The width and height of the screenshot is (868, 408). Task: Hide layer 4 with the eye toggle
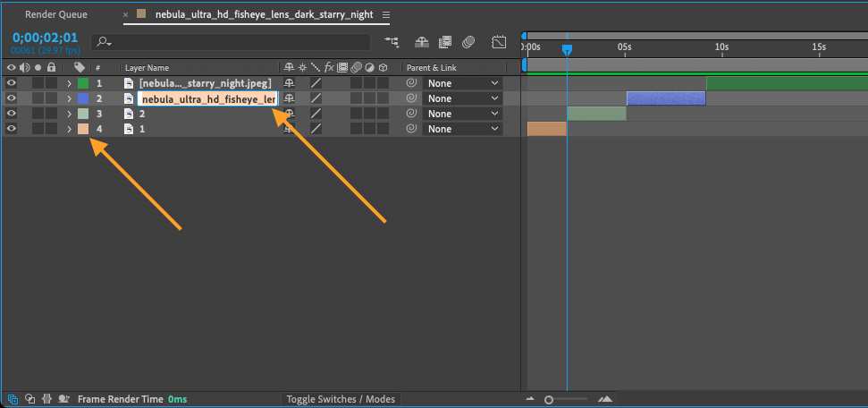tap(11, 129)
